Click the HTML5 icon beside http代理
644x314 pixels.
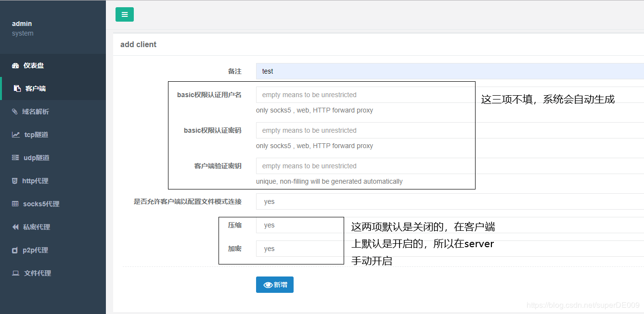point(14,181)
